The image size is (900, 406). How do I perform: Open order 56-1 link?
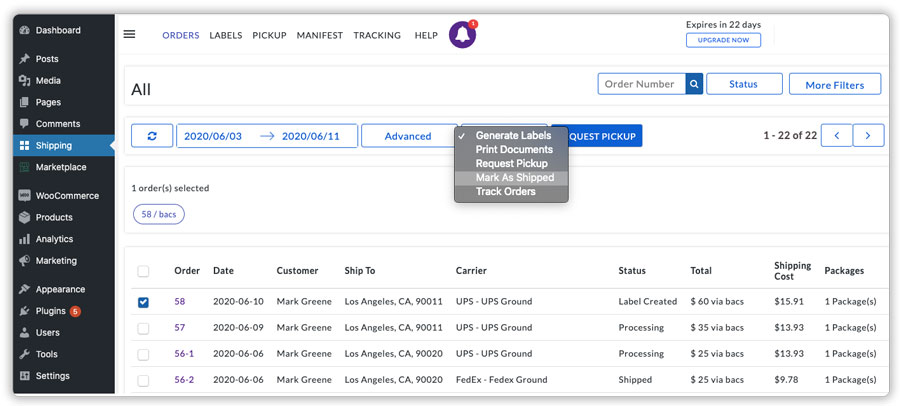pyautogui.click(x=184, y=354)
